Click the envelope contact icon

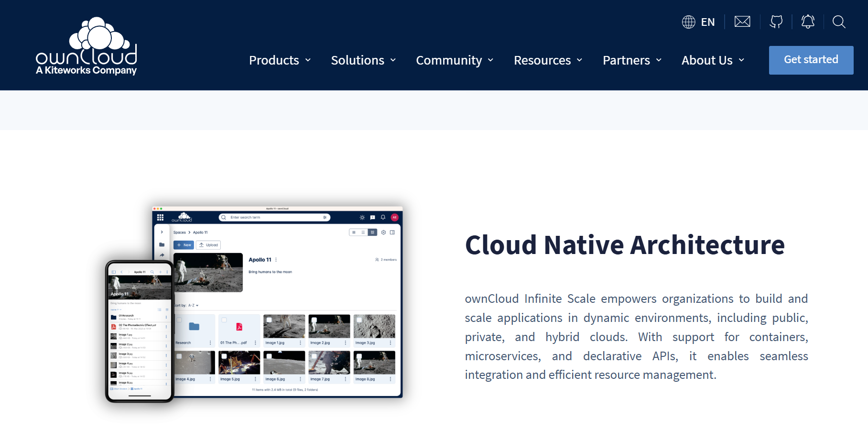click(742, 22)
